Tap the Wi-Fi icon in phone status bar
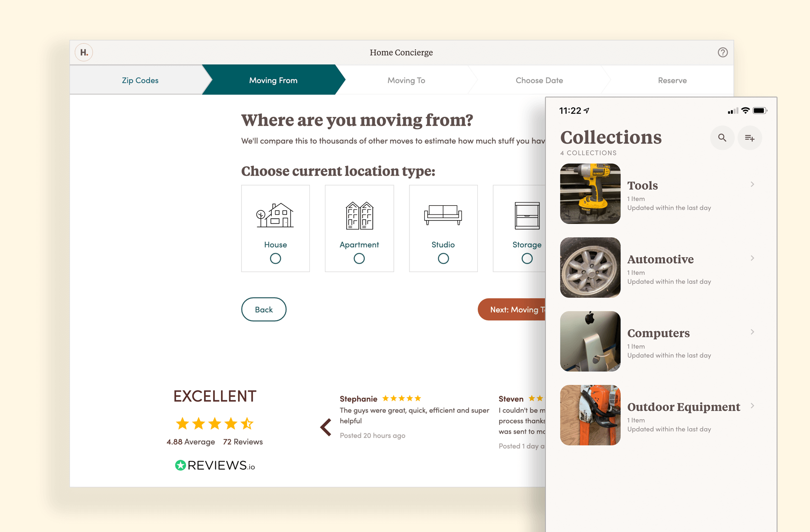 745,111
